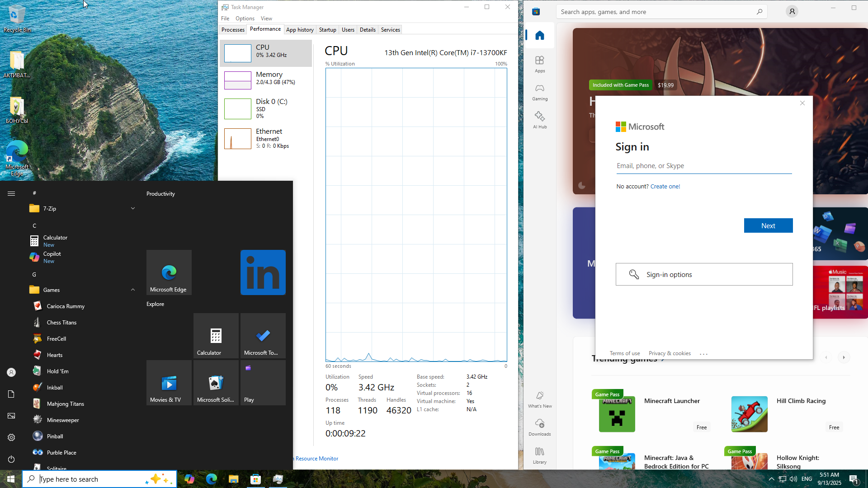This screenshot has width=868, height=488.
Task: Open Copilot from the taskbar
Action: coord(189,479)
